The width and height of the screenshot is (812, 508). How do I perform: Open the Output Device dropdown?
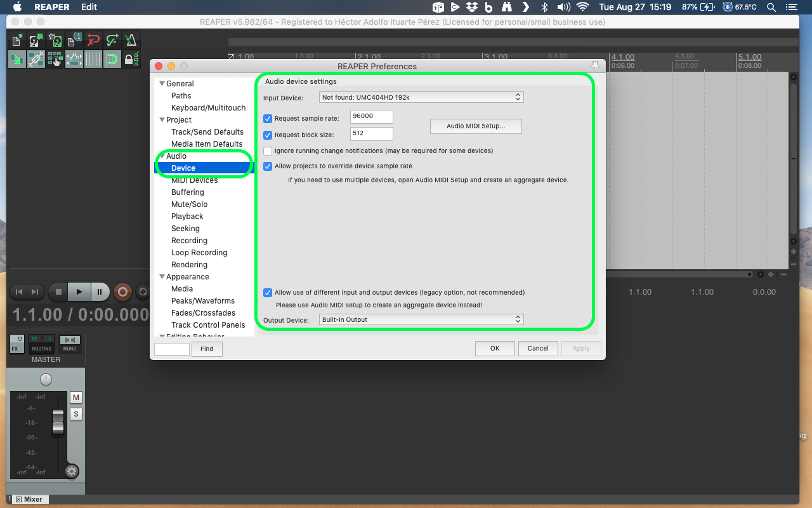tap(421, 320)
